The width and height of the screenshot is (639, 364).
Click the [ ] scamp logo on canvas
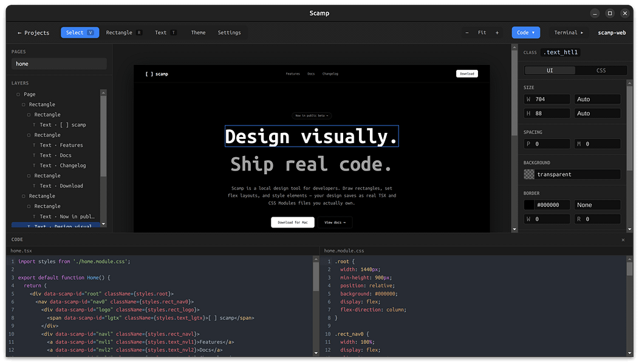pos(157,74)
